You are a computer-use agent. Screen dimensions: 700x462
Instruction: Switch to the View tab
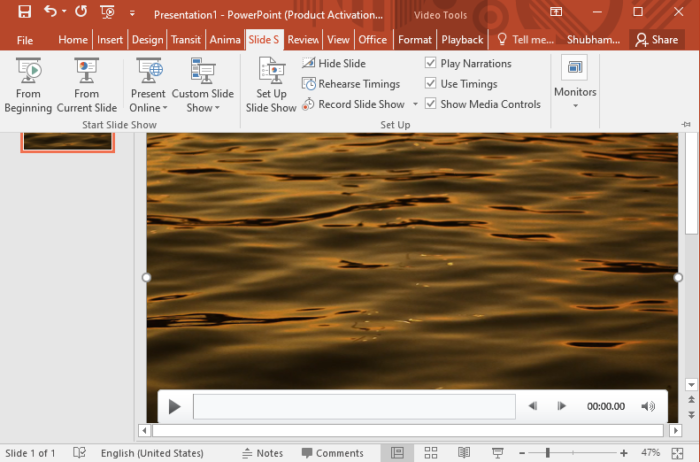(x=338, y=40)
